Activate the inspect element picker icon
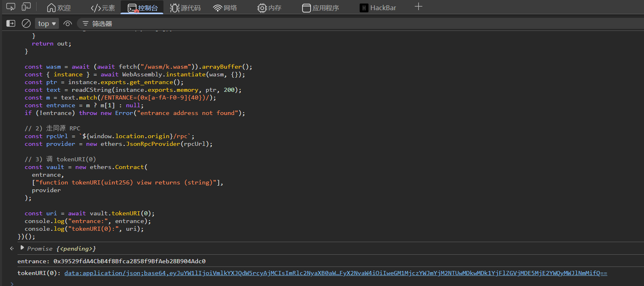 (x=11, y=7)
